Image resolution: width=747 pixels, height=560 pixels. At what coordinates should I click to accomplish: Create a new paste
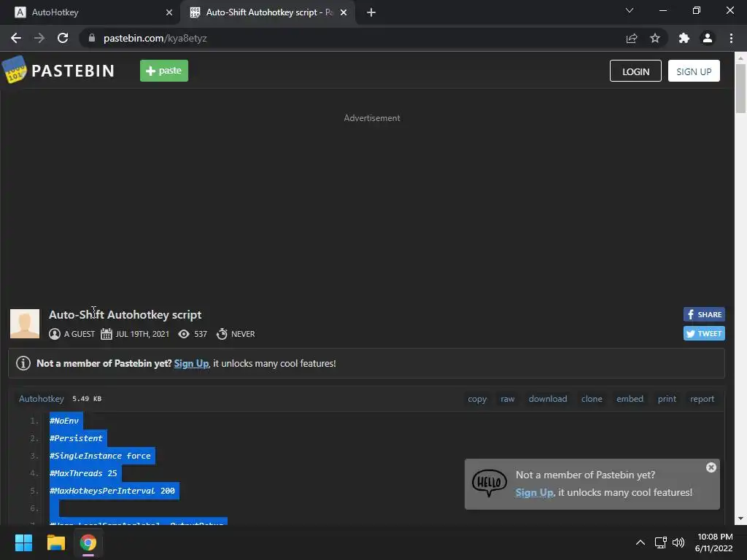(x=164, y=71)
